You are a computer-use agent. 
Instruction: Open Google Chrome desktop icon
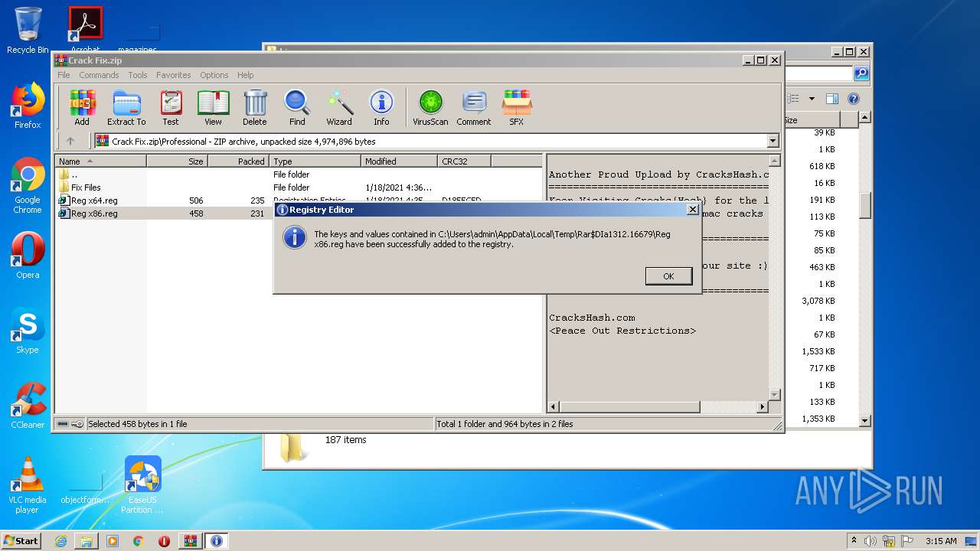point(28,186)
